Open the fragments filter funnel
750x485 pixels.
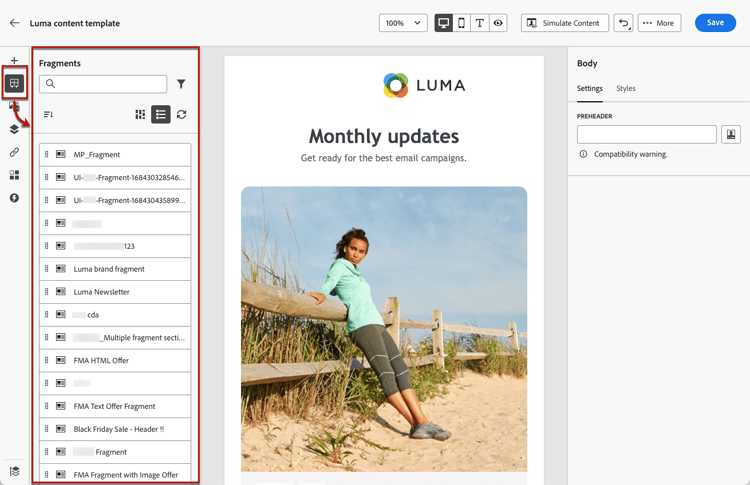pos(181,84)
